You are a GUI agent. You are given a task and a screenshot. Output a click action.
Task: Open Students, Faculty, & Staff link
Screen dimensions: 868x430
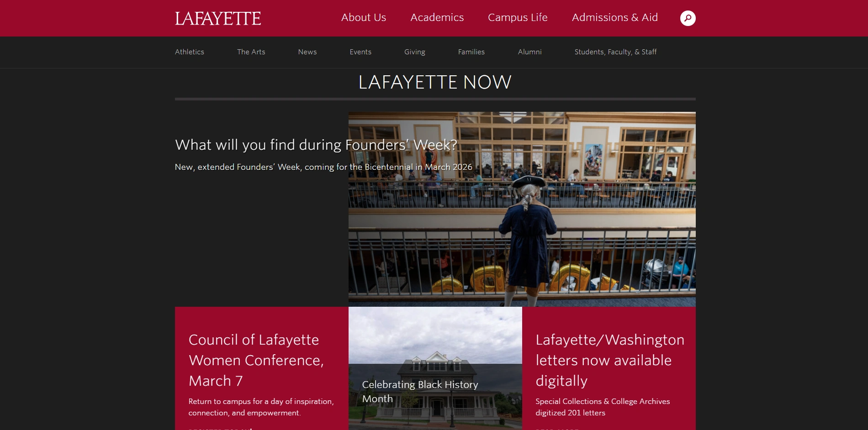click(x=615, y=52)
